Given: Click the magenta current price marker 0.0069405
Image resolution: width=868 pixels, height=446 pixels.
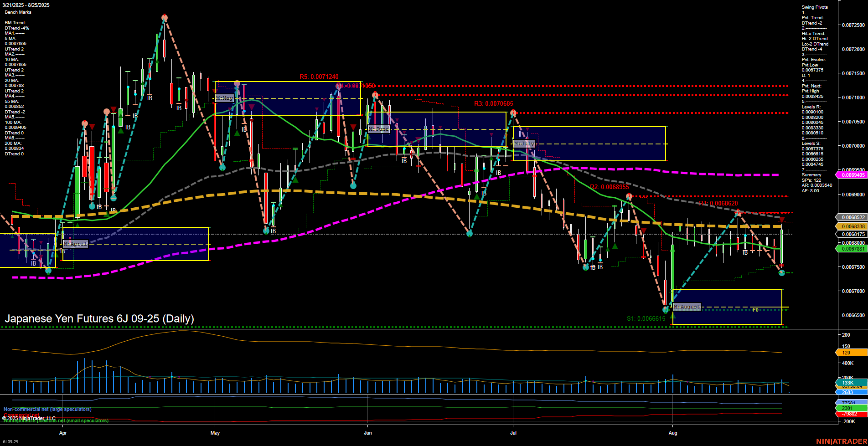Looking at the screenshot, I should (851, 174).
